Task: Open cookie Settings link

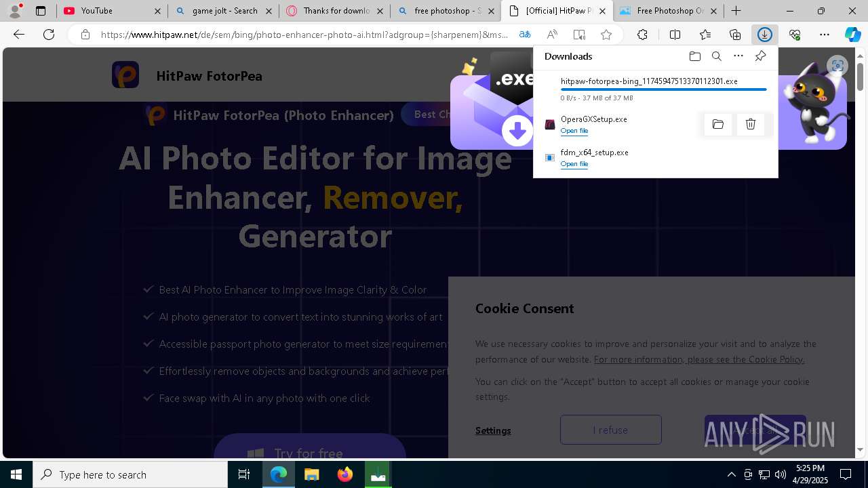Action: (493, 430)
